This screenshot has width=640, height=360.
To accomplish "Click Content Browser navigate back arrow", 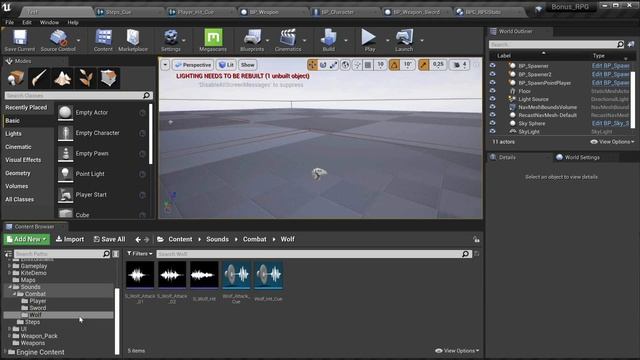I will pos(138,240).
